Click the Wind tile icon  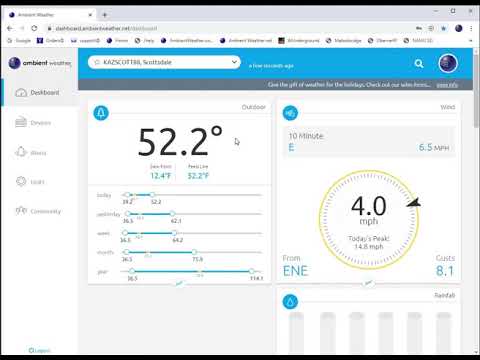(x=290, y=113)
